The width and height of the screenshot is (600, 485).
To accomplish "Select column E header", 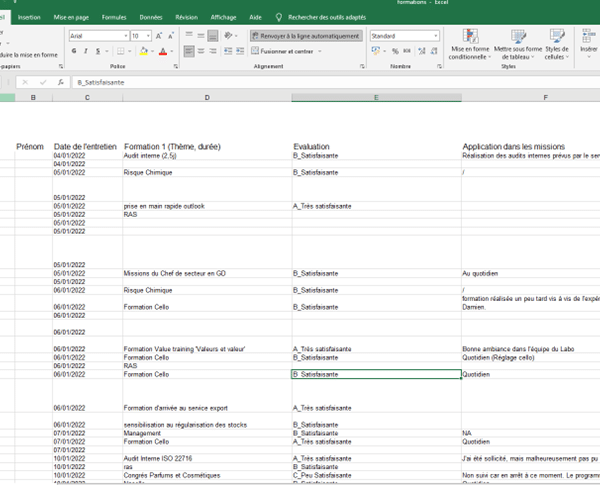I will [376, 98].
